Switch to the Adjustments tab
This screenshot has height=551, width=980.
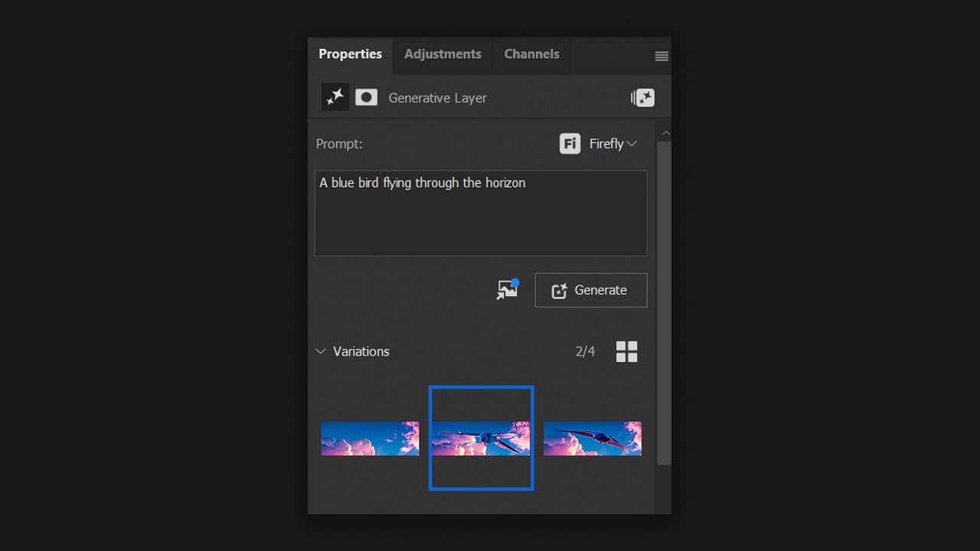click(443, 54)
